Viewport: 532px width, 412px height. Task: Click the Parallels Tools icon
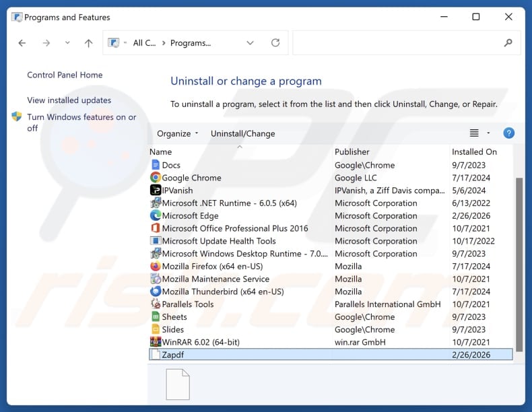tap(156, 304)
